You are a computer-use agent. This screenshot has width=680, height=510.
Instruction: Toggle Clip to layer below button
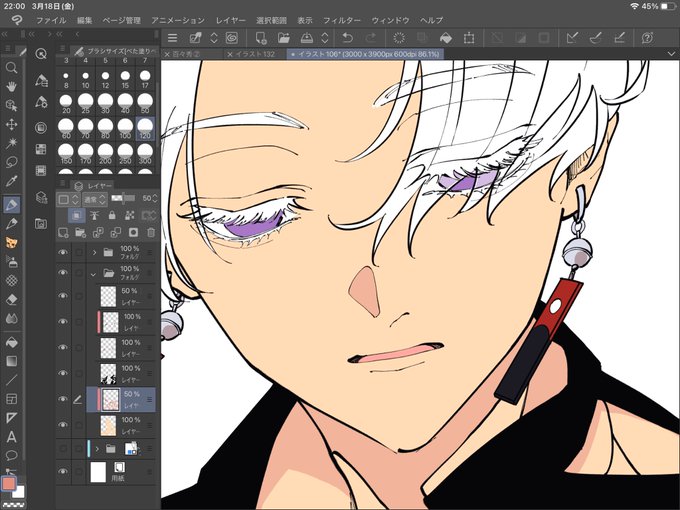(77, 215)
